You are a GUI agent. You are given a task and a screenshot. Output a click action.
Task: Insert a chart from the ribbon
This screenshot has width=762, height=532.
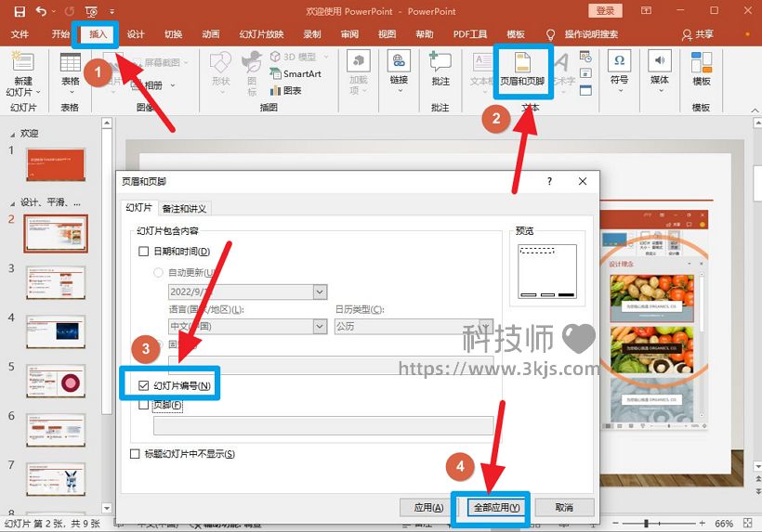tap(286, 90)
